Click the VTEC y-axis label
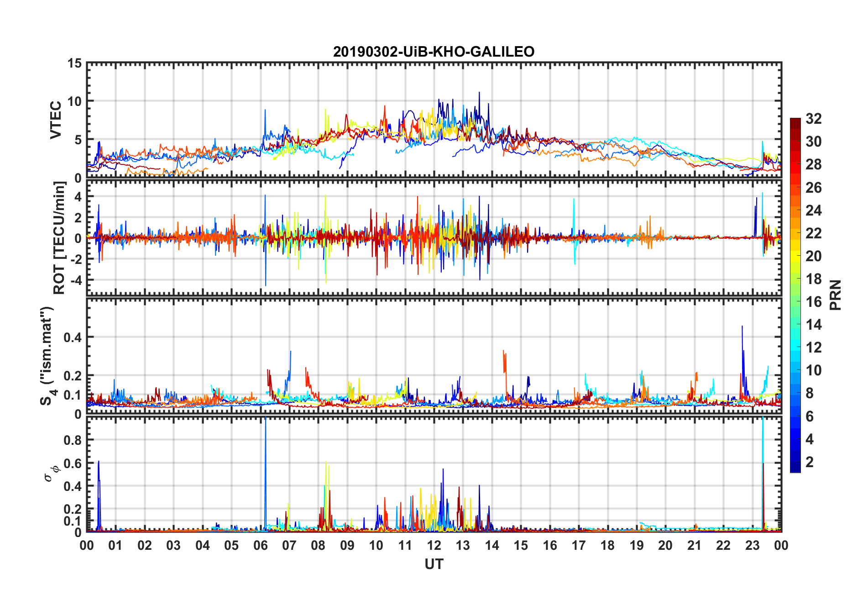The image size is (868, 590). (x=56, y=120)
